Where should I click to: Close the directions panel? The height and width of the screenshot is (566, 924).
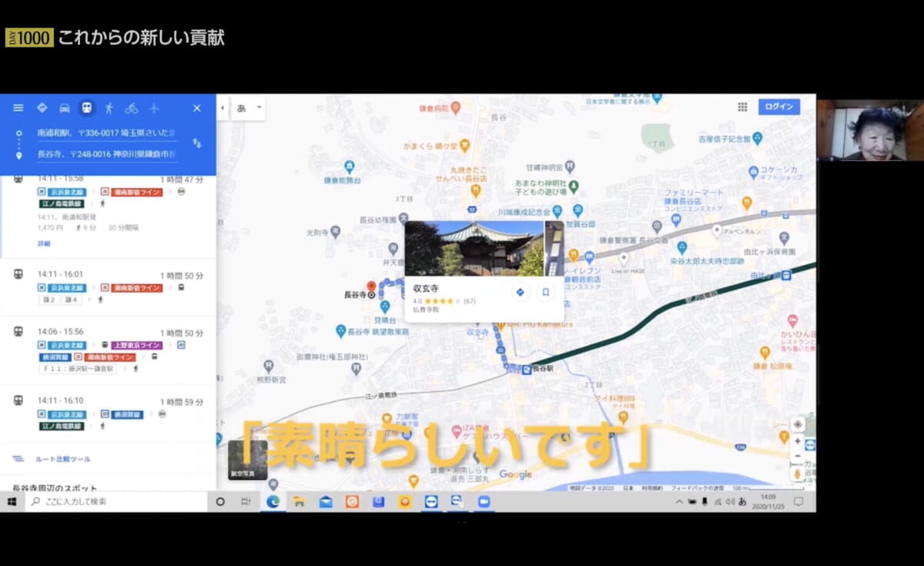196,108
